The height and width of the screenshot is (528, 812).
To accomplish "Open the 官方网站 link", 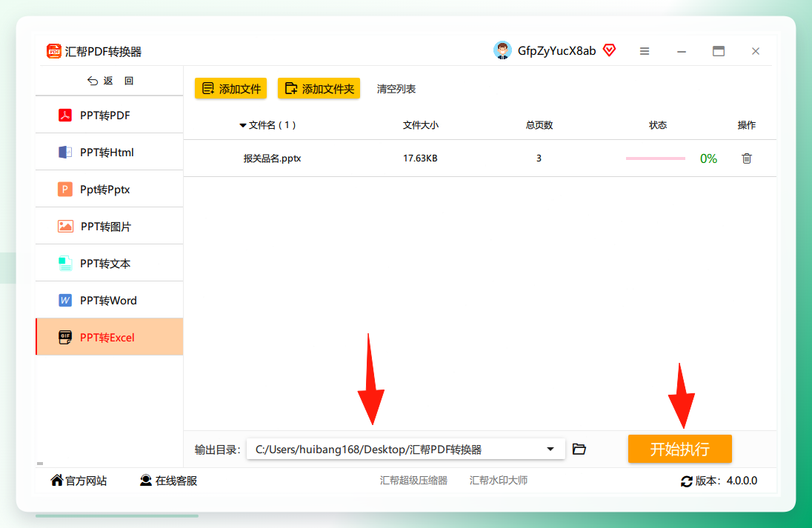I will click(79, 481).
